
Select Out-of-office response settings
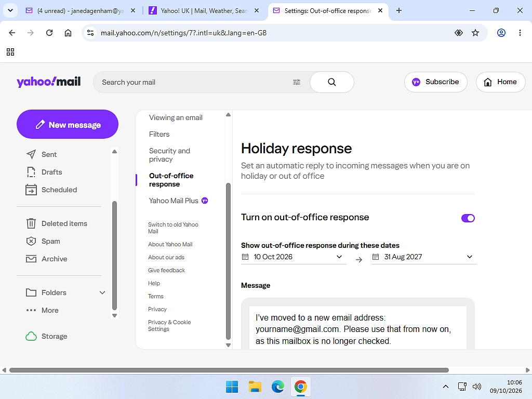click(171, 180)
